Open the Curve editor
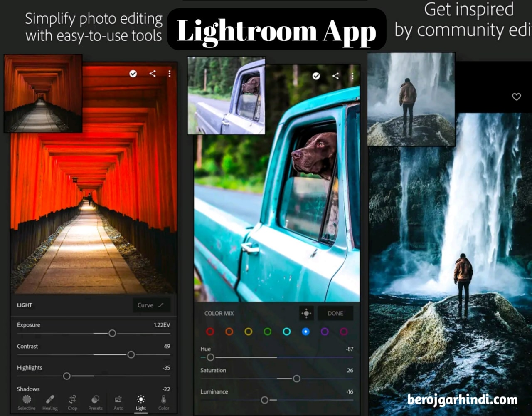 pos(151,305)
